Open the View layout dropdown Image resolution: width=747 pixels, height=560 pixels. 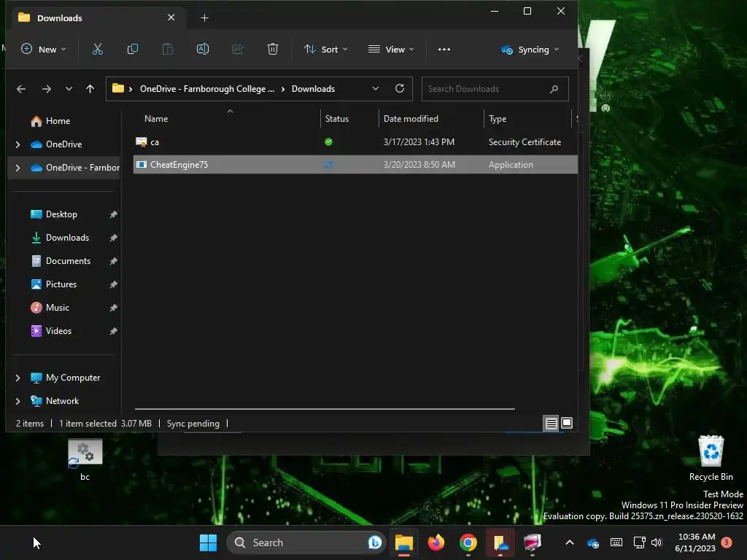pyautogui.click(x=391, y=49)
